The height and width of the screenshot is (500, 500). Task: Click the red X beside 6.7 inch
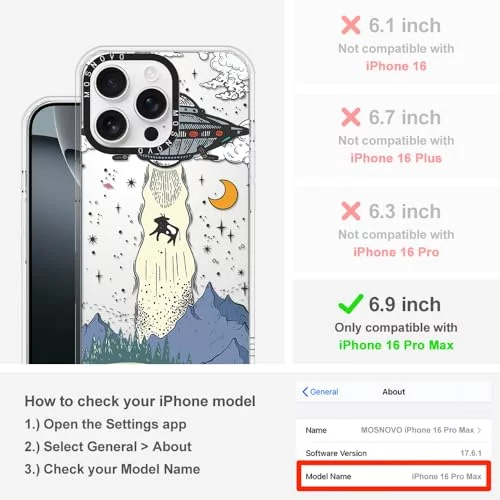click(x=351, y=117)
